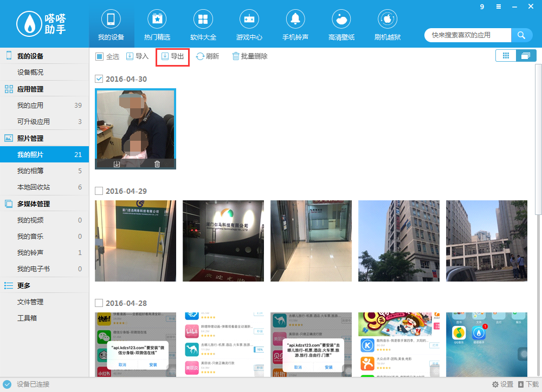542x392 pixels.
Task: Open the 刷机越狱 apple icon
Action: pos(388,20)
